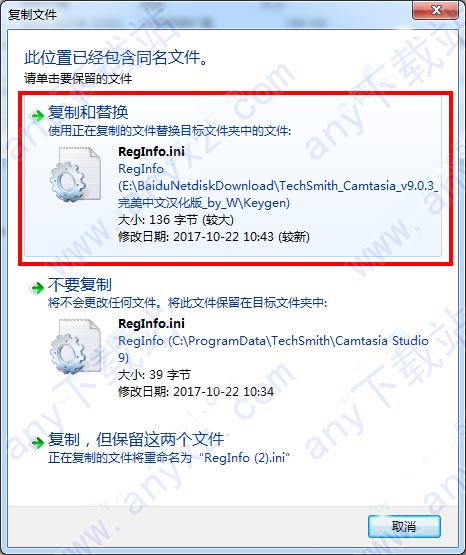Choose the 不要复制 option heading
Screen dimensions: 466x555
(80, 285)
